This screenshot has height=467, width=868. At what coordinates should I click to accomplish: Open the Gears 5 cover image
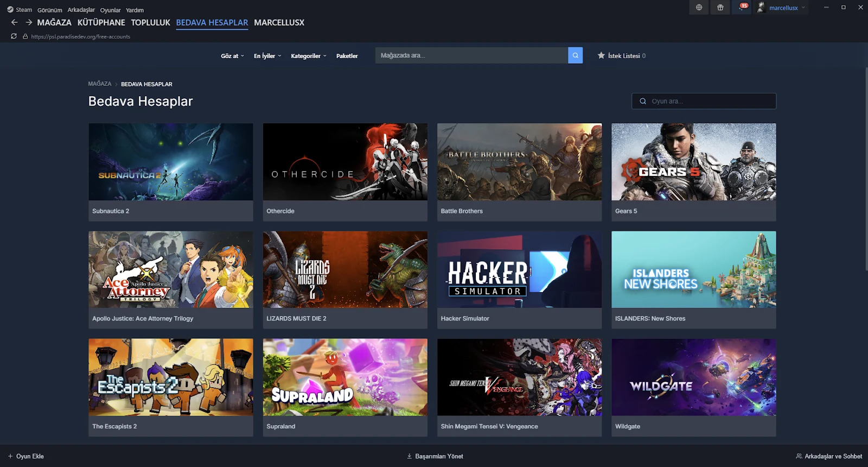coord(694,162)
